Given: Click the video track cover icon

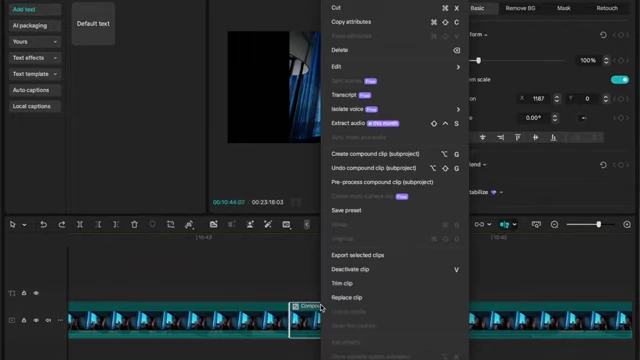Looking at the screenshot, I should tap(12, 320).
